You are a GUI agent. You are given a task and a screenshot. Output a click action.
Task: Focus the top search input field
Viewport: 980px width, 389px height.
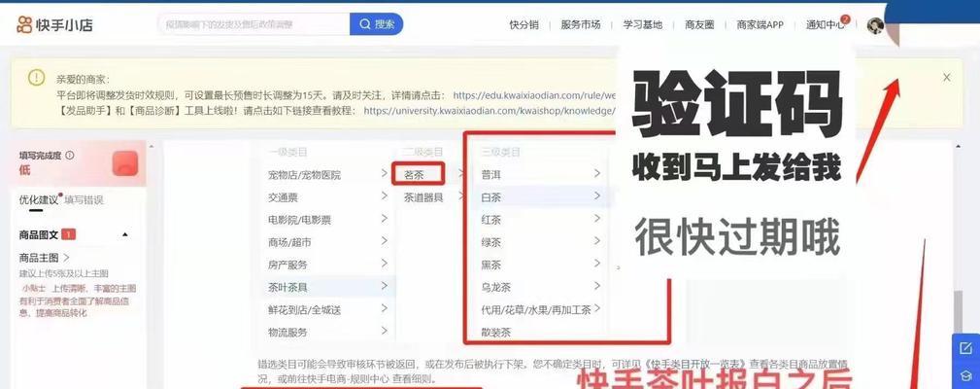(x=253, y=24)
